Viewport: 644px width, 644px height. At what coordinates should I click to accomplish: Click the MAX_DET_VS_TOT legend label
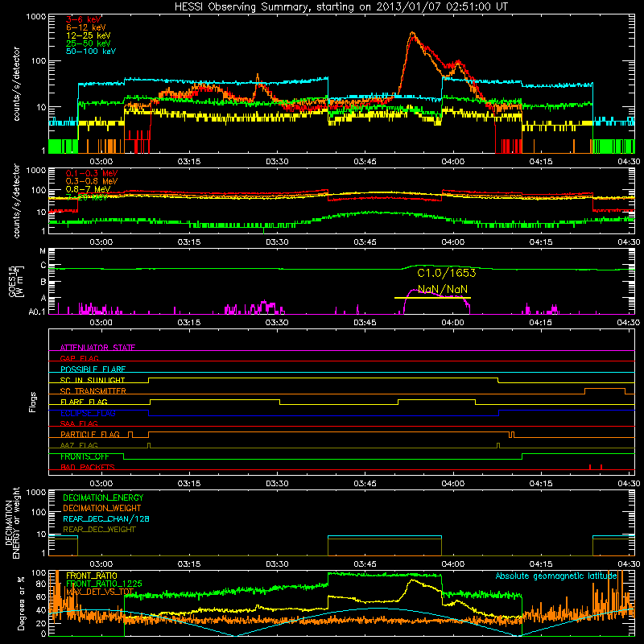pyautogui.click(x=100, y=592)
